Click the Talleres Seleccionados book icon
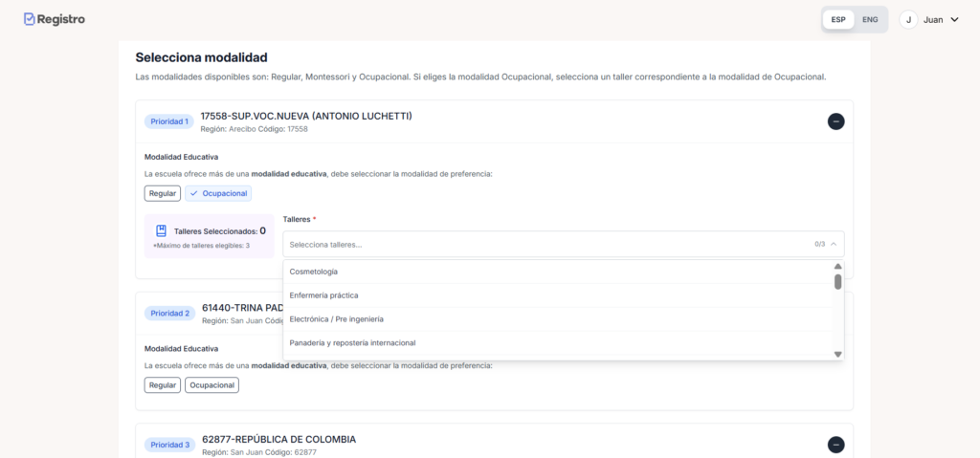The width and height of the screenshot is (980, 458). point(161,230)
